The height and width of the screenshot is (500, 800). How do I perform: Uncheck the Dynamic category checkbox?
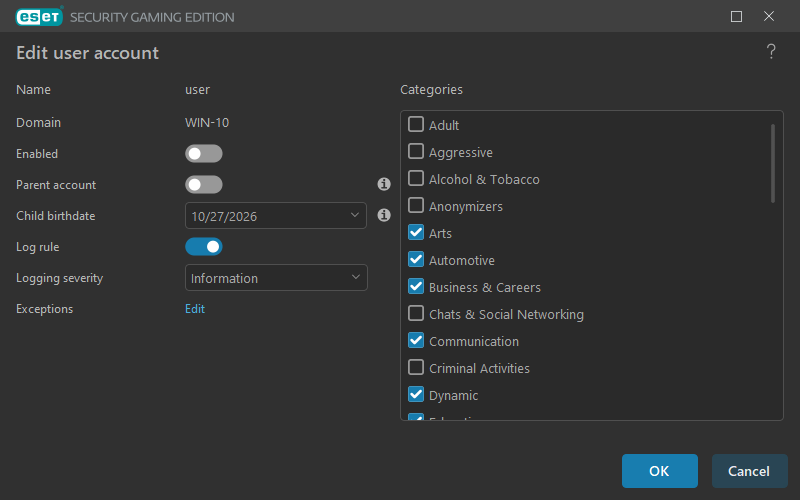pos(416,394)
